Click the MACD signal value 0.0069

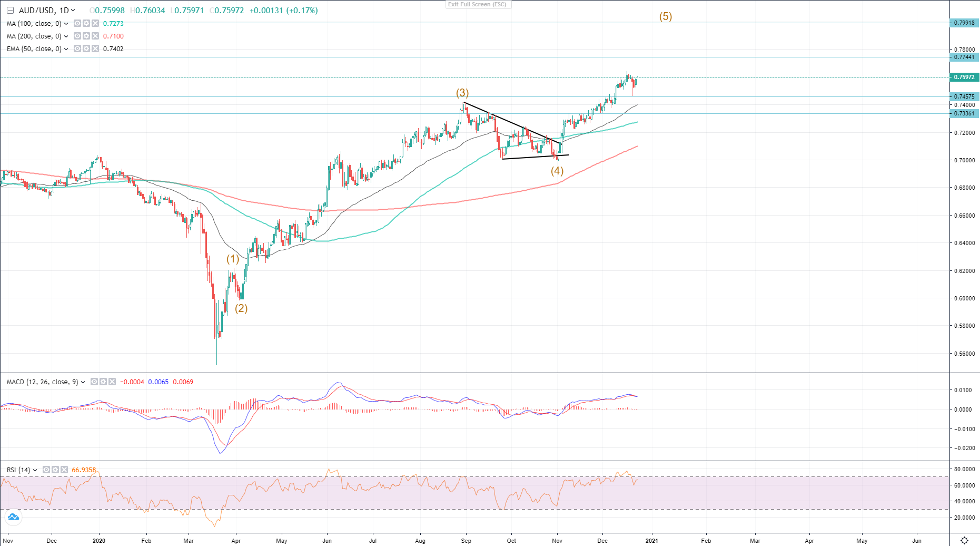point(183,382)
